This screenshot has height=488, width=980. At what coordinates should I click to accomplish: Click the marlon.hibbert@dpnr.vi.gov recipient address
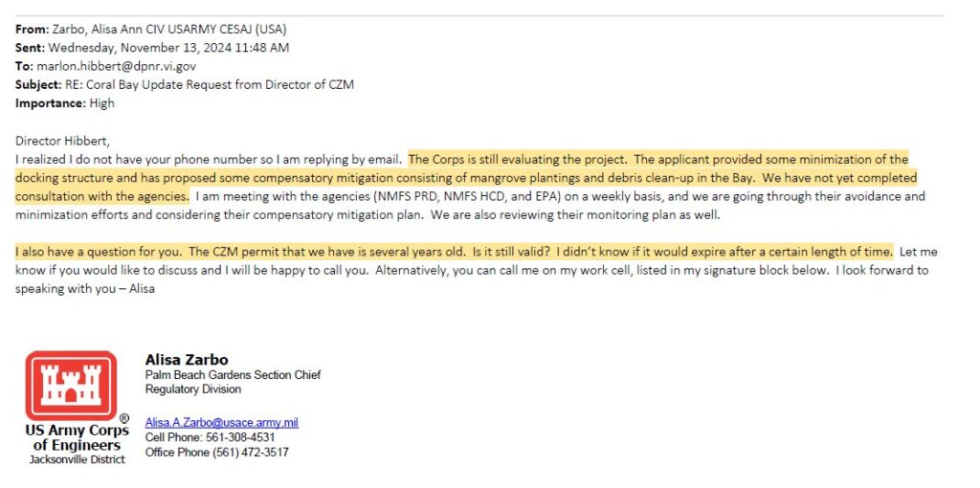click(x=116, y=66)
